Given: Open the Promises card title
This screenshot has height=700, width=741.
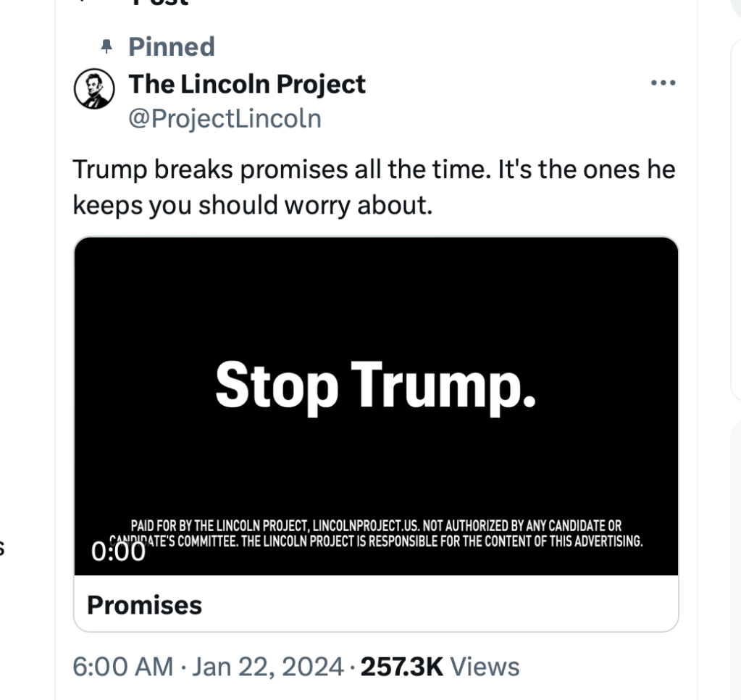Looking at the screenshot, I should tap(145, 604).
